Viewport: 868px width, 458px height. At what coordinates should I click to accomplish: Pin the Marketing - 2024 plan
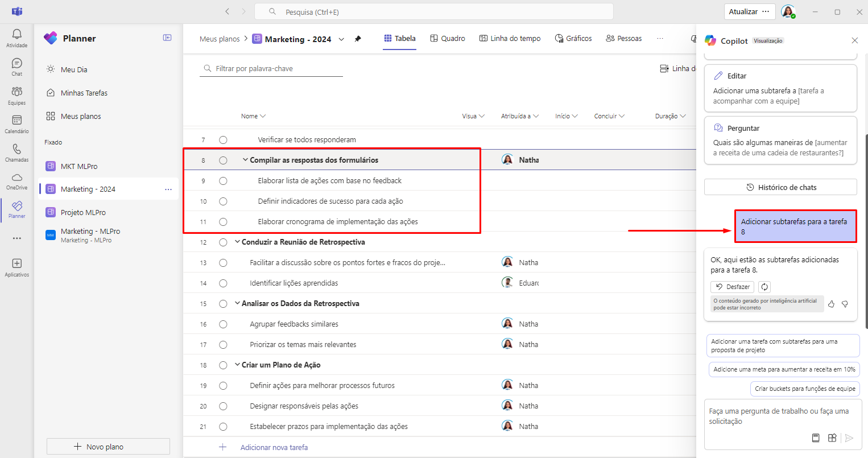[x=358, y=39]
